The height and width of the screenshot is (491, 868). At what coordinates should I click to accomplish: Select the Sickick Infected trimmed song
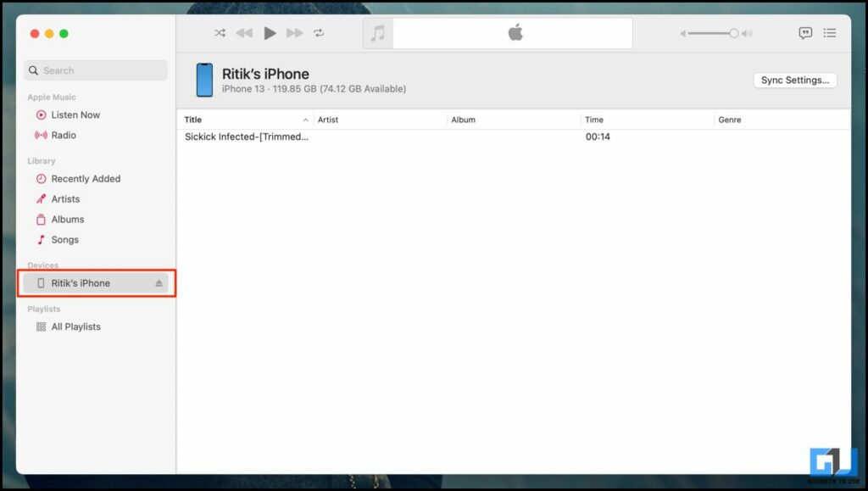point(246,136)
